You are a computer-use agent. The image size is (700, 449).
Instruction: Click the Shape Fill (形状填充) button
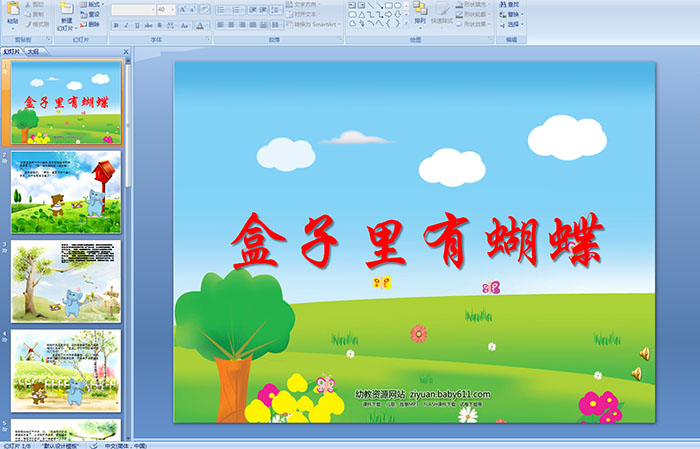pos(476,4)
